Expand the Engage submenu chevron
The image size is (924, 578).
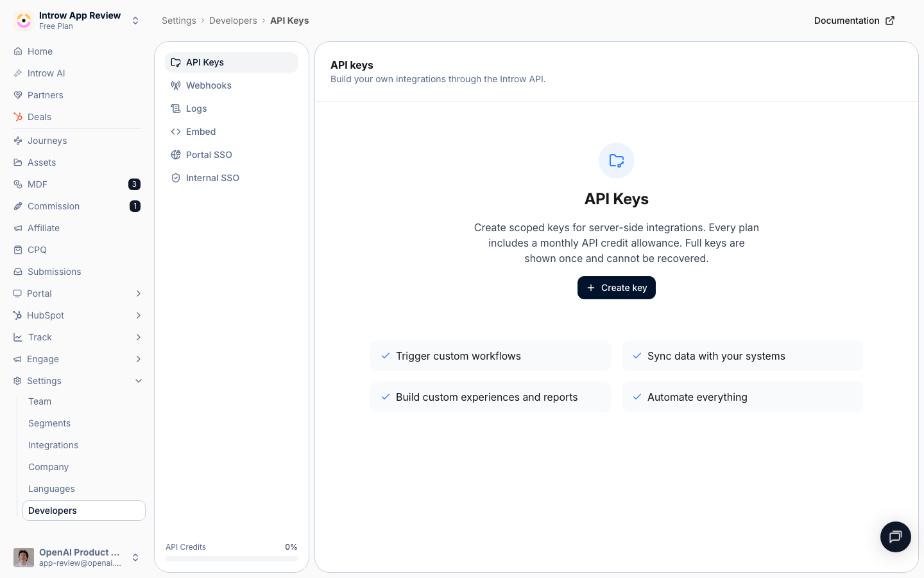(x=139, y=359)
